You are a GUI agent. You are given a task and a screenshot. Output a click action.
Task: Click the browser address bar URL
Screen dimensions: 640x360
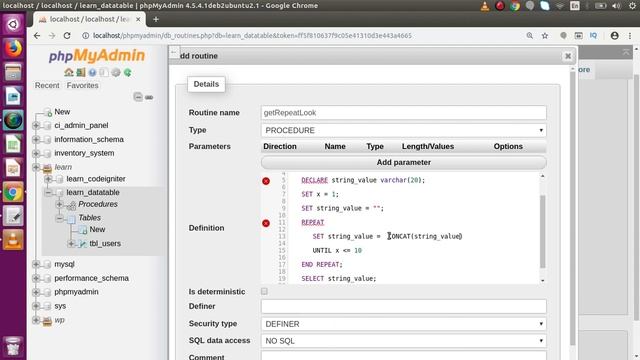tap(252, 36)
